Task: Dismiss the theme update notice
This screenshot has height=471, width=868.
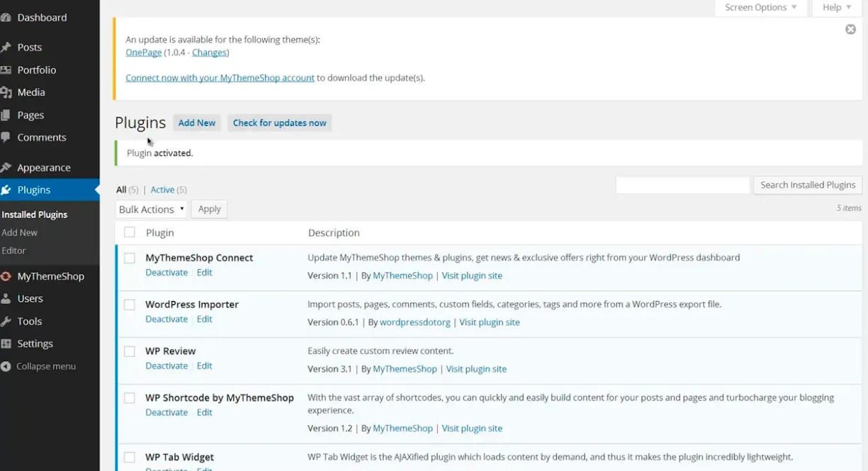Action: [850, 29]
